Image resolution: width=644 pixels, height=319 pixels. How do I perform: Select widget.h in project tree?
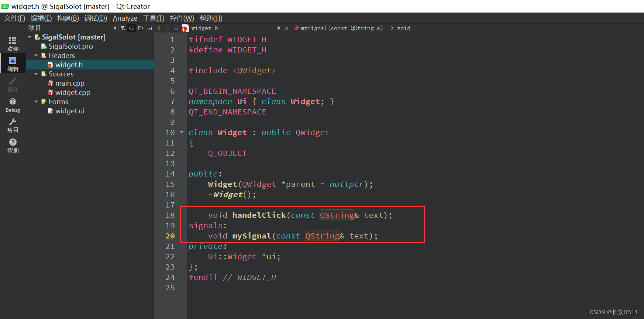click(69, 65)
